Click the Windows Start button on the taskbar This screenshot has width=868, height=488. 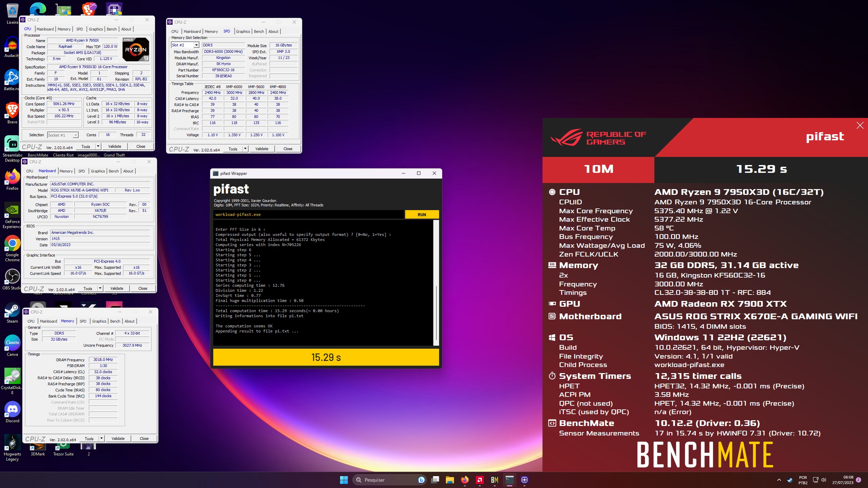(344, 480)
